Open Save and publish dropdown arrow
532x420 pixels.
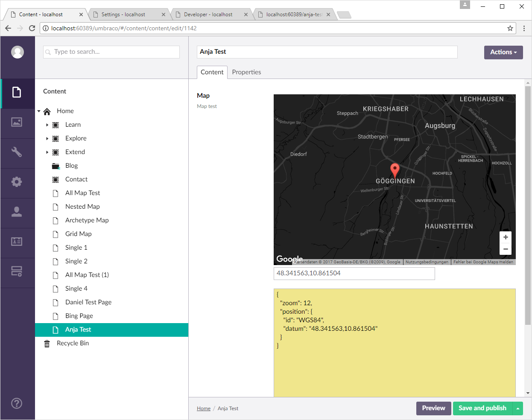point(517,408)
